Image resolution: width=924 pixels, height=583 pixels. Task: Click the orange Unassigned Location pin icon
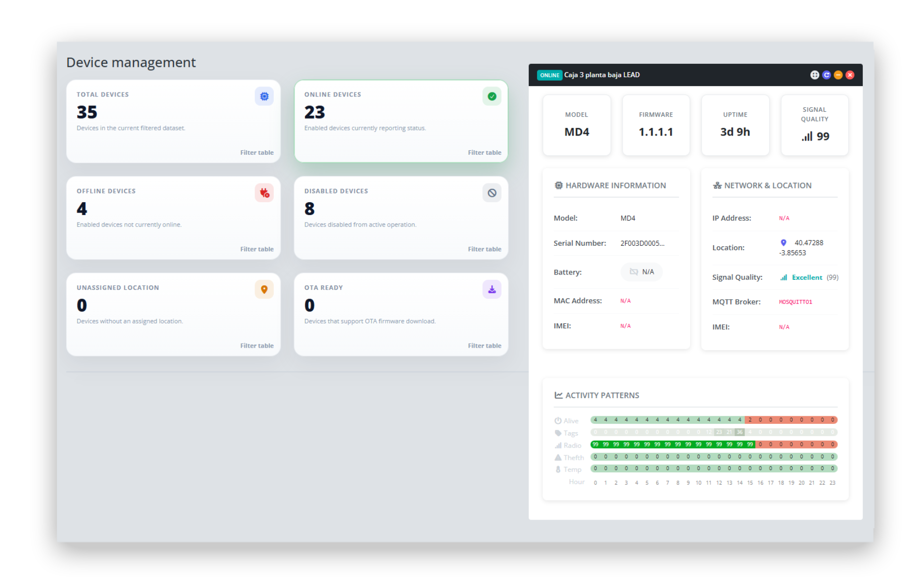264,289
